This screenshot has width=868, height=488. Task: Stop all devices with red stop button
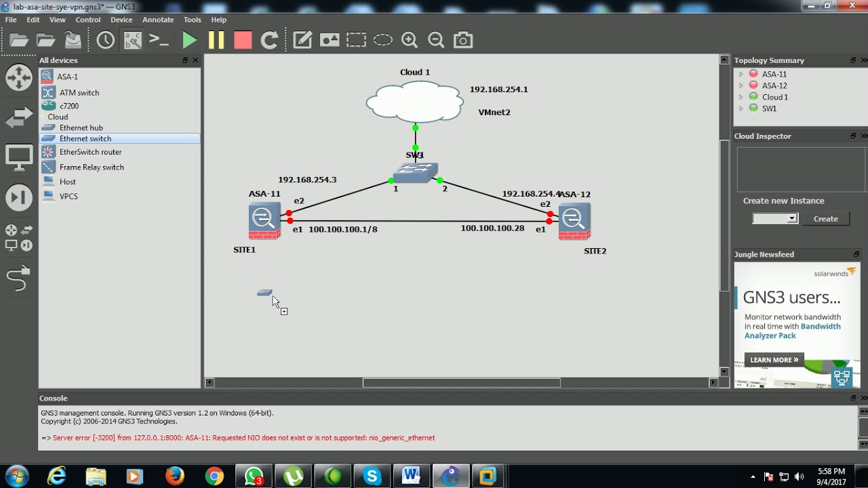tap(243, 40)
